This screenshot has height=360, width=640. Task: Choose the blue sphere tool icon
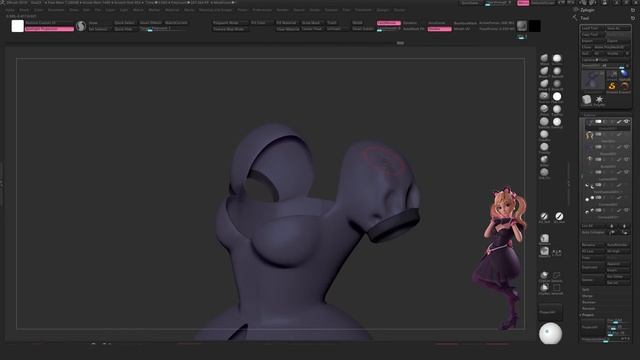click(x=624, y=74)
